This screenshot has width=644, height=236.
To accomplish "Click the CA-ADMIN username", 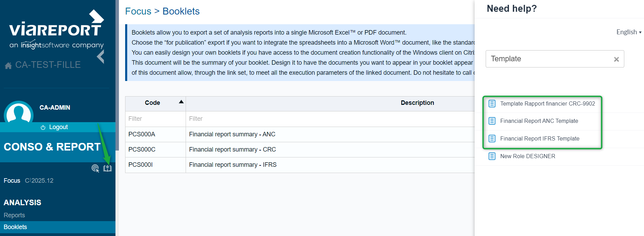I will (55, 108).
